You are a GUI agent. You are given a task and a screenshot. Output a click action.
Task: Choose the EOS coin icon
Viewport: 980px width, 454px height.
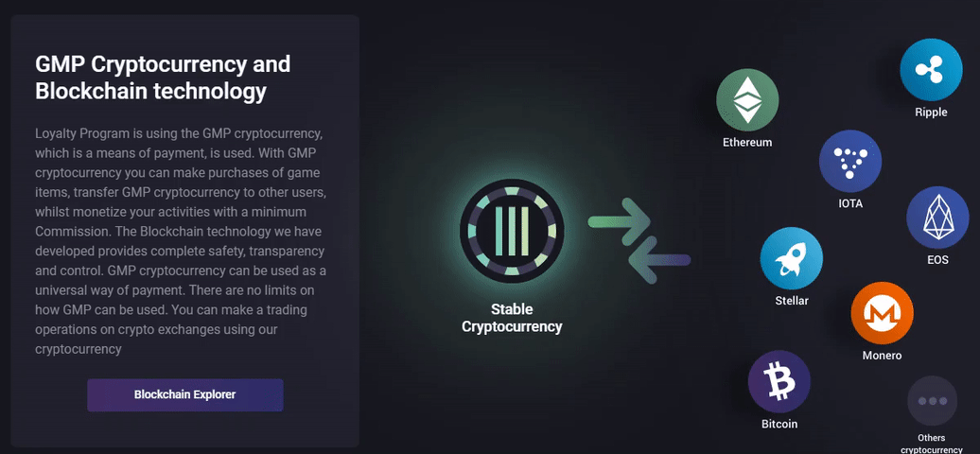pos(937,218)
